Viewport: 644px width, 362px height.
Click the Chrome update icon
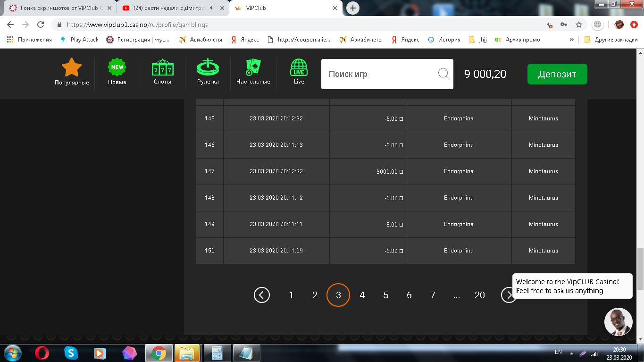pyautogui.click(x=634, y=25)
